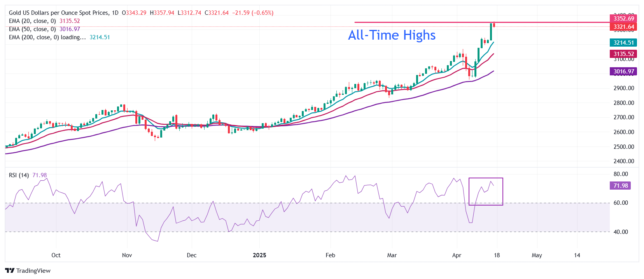Select the red 3135.52 EMA price tag
The height and width of the screenshot is (279, 644).
pyautogui.click(x=623, y=54)
